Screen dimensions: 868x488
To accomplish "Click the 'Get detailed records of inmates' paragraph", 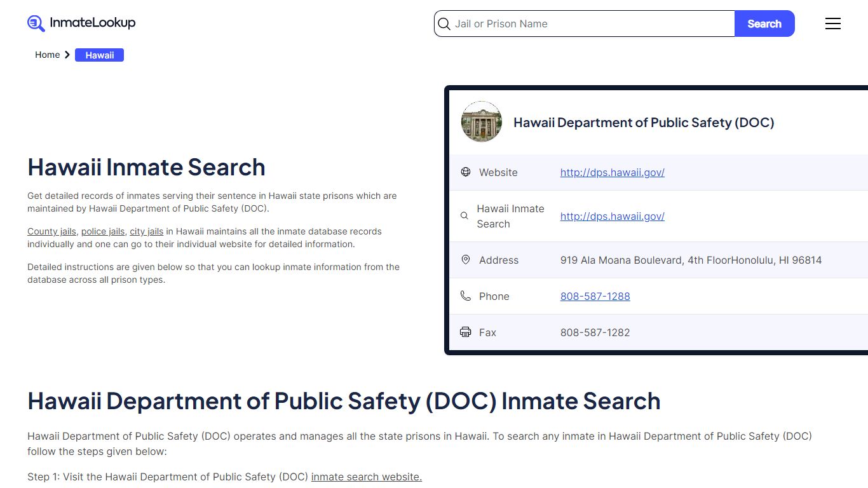I will tap(212, 202).
